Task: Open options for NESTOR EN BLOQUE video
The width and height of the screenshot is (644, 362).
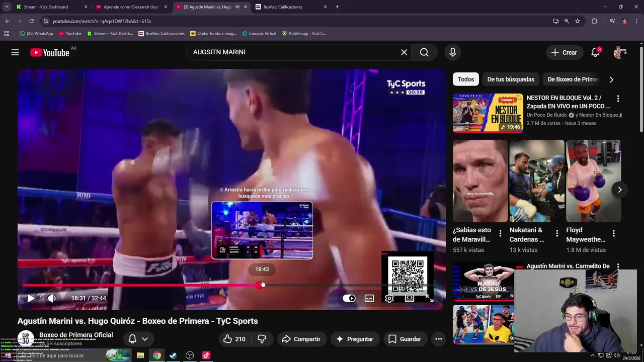Action: point(618,99)
